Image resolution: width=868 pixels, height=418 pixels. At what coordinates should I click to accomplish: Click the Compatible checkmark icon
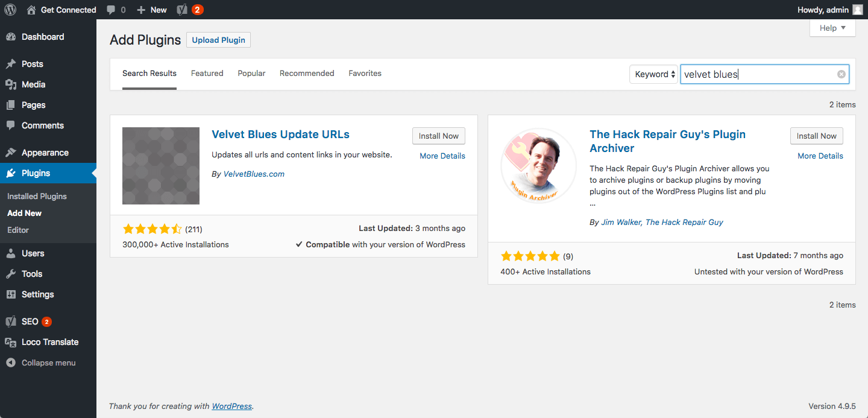pos(299,244)
